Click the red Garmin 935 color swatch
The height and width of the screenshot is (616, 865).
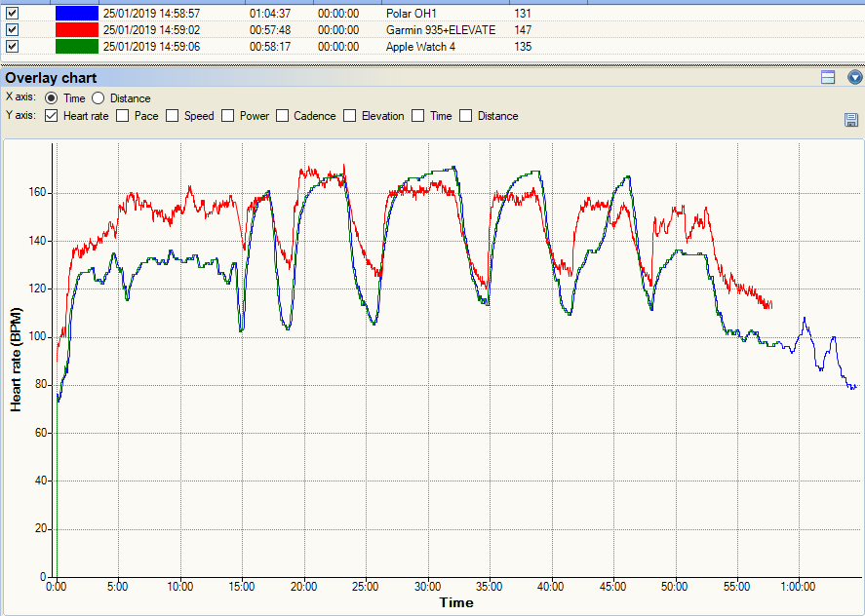point(77,30)
